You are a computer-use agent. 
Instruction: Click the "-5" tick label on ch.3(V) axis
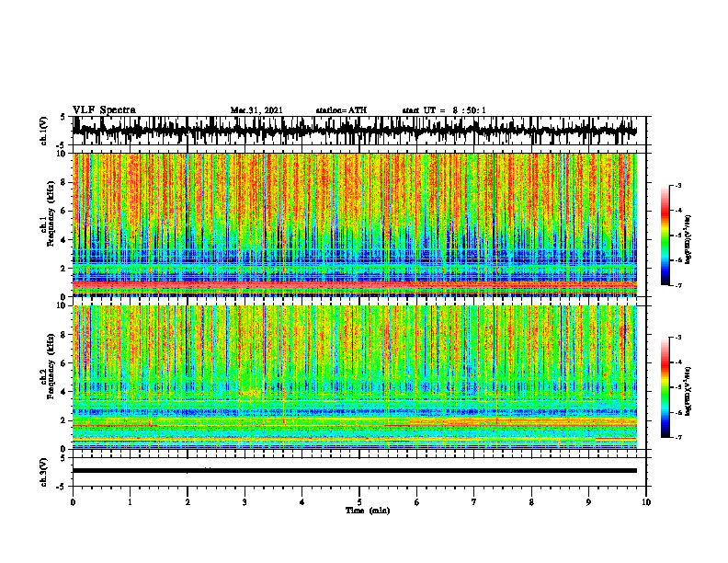63,487
